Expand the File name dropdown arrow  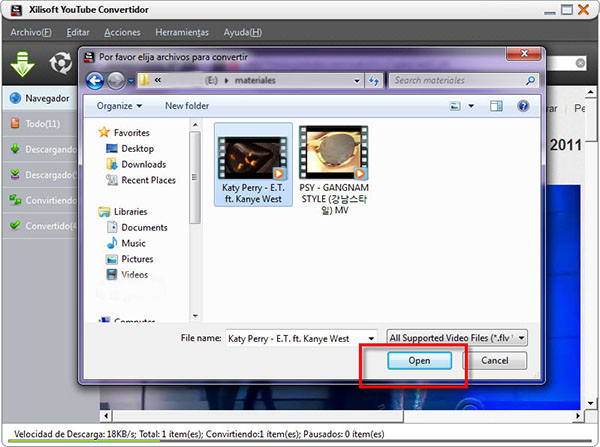pos(371,339)
